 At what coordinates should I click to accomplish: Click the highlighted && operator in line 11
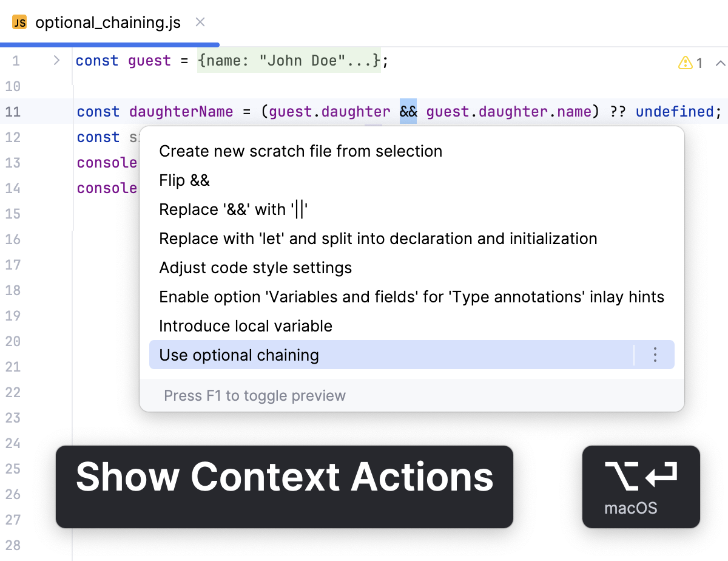pos(408,111)
